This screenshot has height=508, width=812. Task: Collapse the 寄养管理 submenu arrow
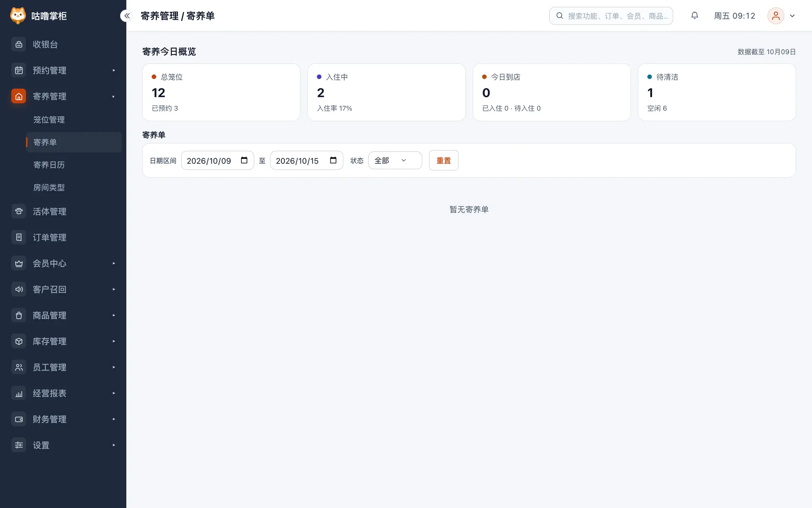click(x=114, y=97)
